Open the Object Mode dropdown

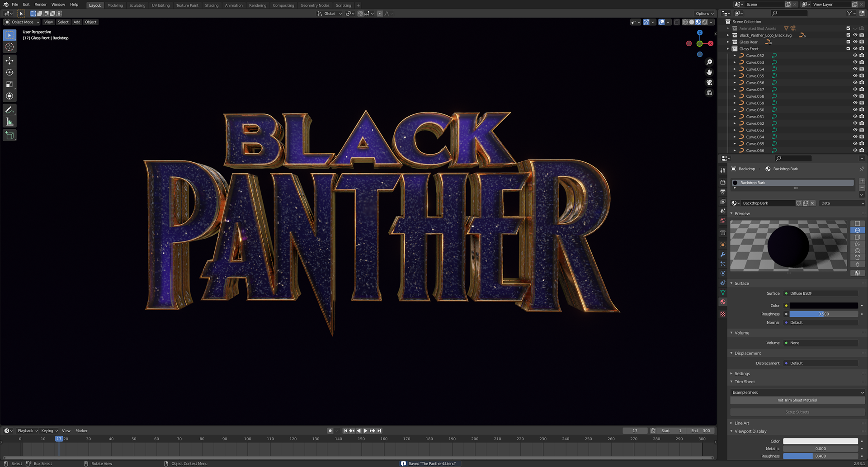pyautogui.click(x=22, y=22)
